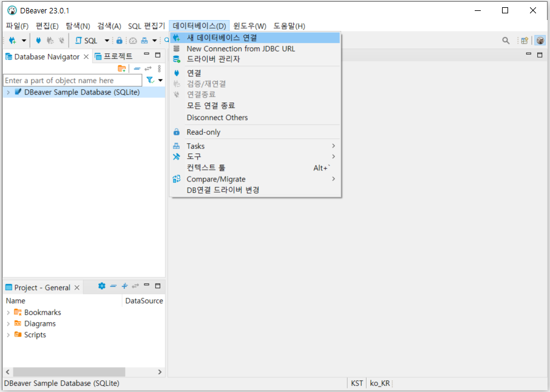Open 드라이버 관리자 from the menu
Image resolution: width=550 pixels, height=392 pixels.
(255, 59)
